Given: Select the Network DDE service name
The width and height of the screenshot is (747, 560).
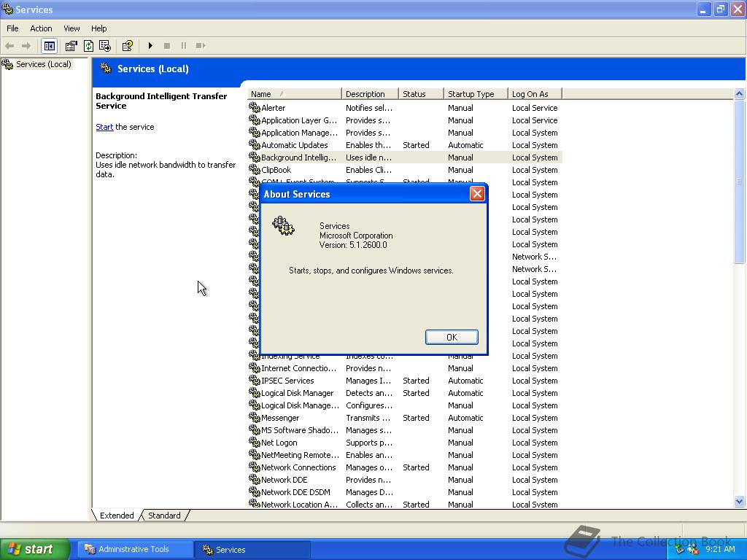Looking at the screenshot, I should tap(285, 480).
